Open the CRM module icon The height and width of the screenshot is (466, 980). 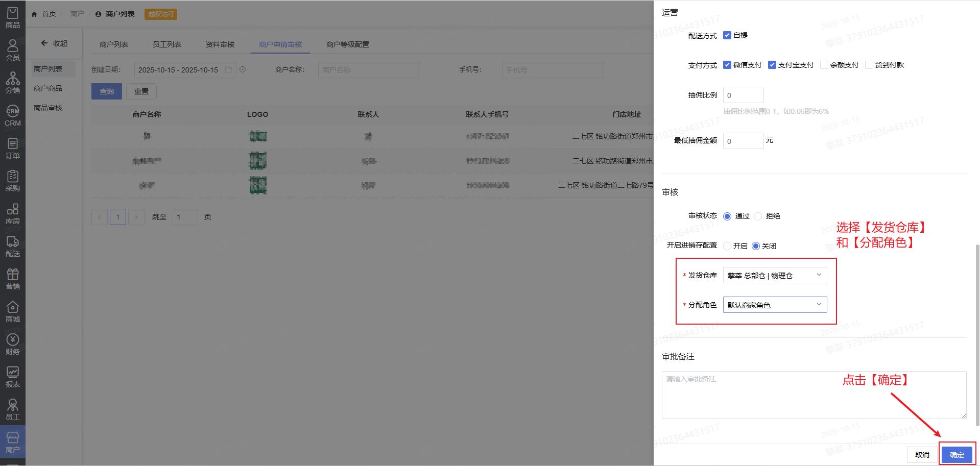tap(13, 116)
